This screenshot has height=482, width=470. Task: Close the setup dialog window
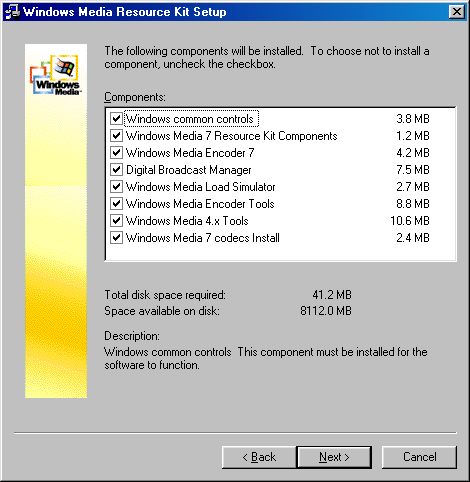tap(456, 12)
